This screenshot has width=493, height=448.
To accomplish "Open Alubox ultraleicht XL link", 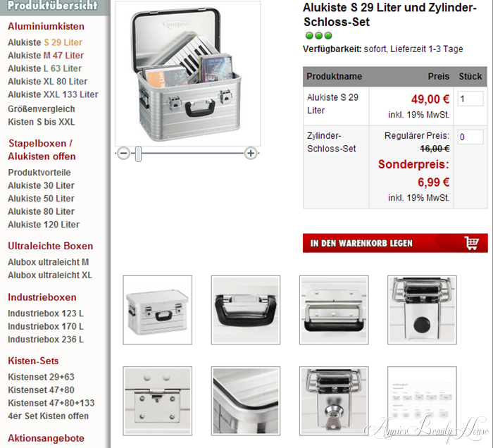I will pyautogui.click(x=50, y=275).
